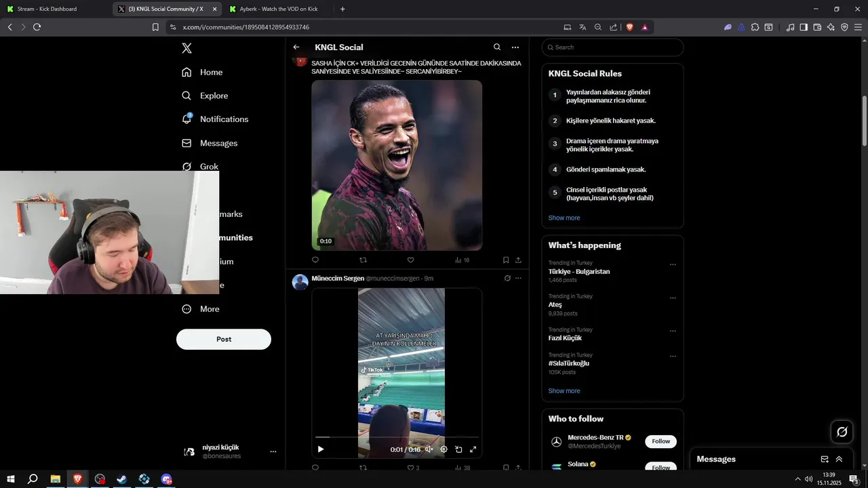Image resolution: width=868 pixels, height=488 pixels.
Task: Open Windows Start menu
Action: tap(11, 479)
